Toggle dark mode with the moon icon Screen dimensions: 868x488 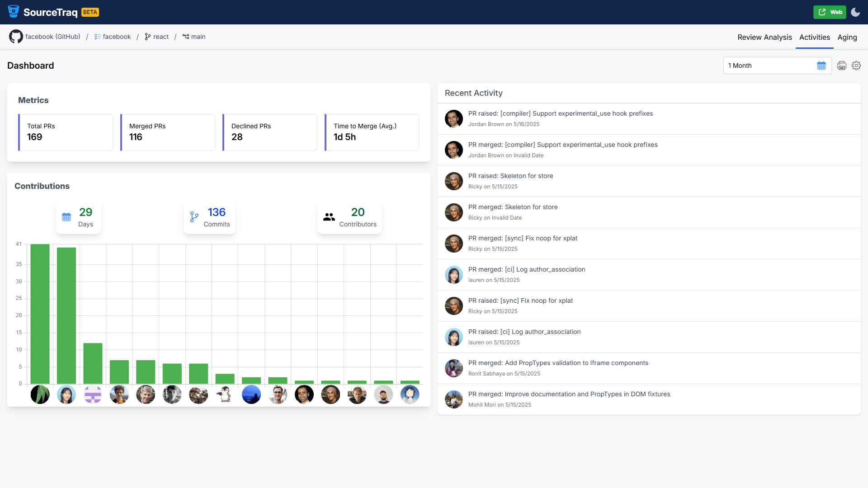coord(855,12)
